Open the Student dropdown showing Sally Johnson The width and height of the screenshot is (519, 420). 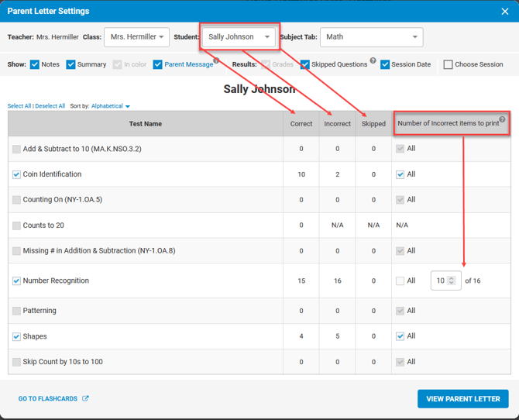(x=239, y=36)
